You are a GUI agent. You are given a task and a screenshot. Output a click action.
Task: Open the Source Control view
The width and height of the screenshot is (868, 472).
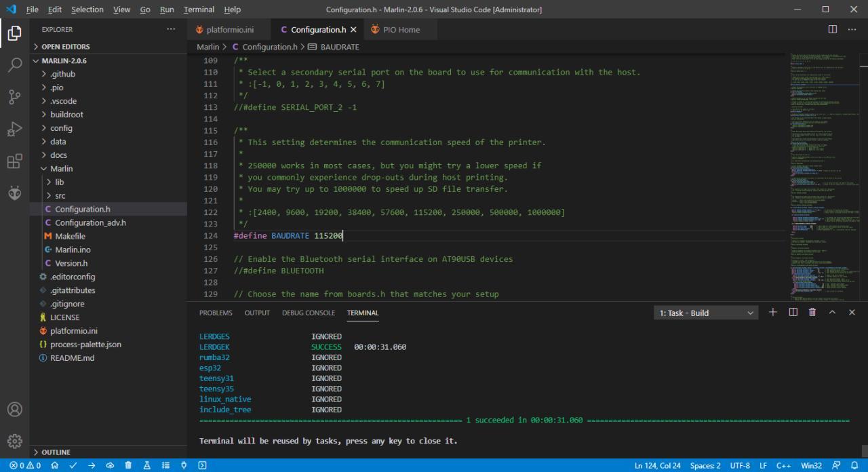15,97
